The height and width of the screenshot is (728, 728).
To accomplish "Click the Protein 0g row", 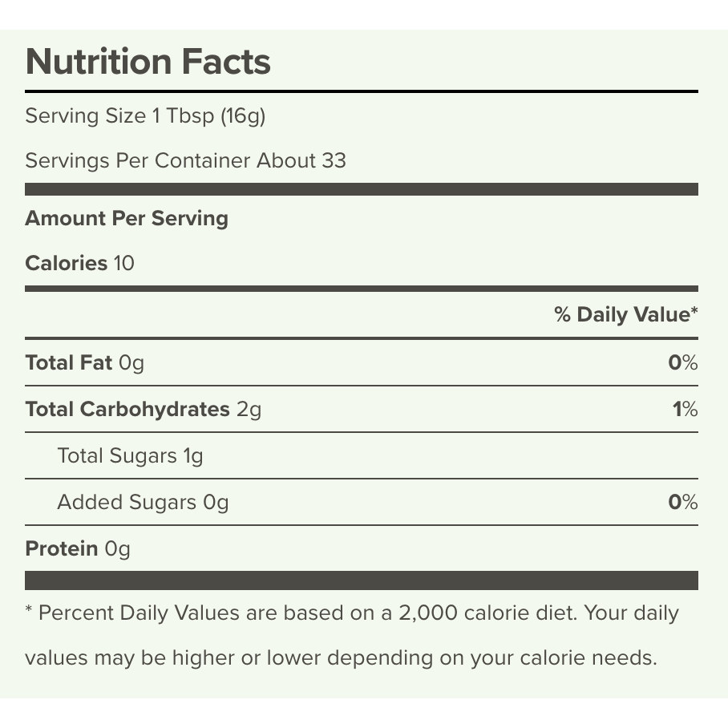I will tap(78, 548).
